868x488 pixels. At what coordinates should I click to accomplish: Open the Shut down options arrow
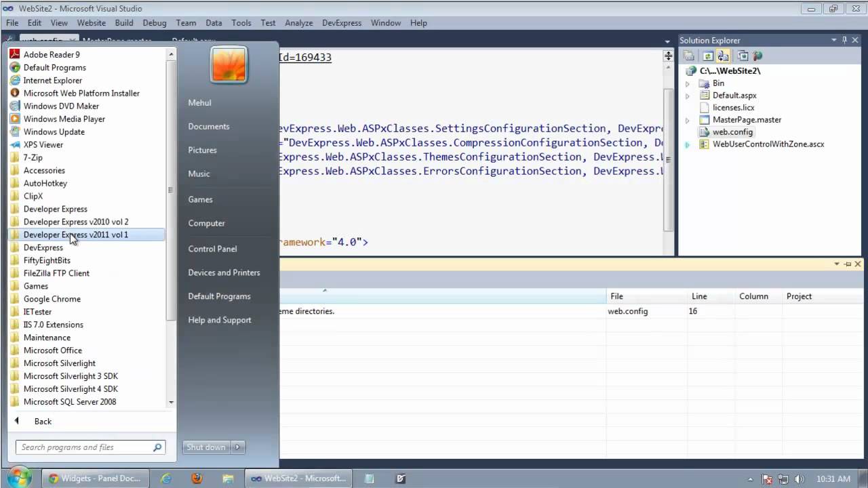(x=238, y=447)
